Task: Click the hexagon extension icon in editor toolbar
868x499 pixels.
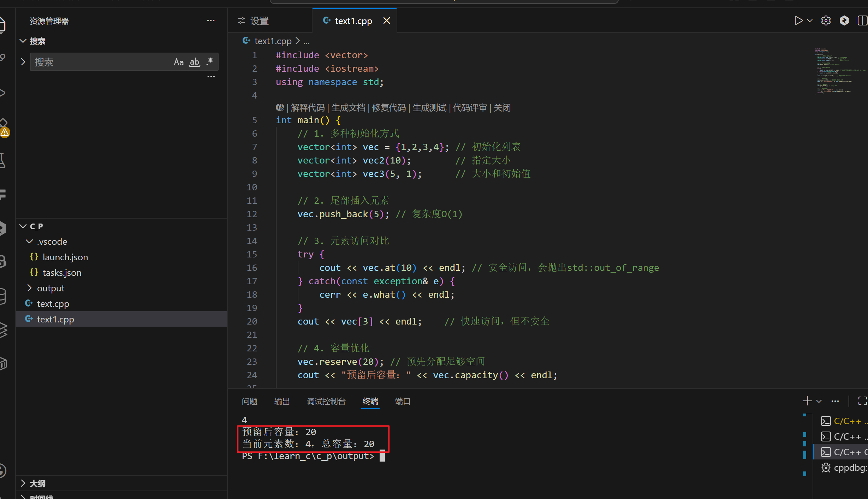Action: (x=844, y=21)
